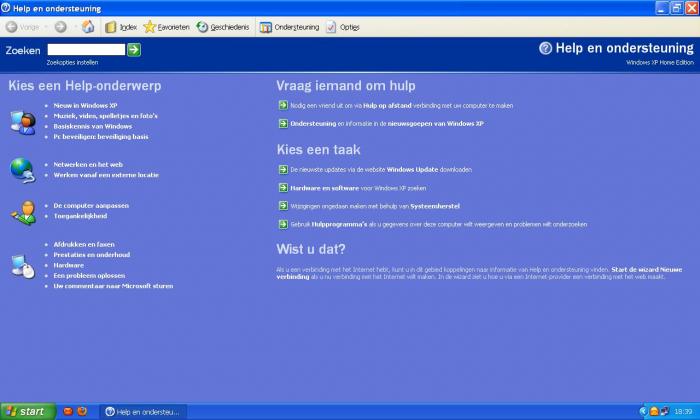Open Basiskennis van Windows topic
The image size is (700, 420).
tap(92, 126)
